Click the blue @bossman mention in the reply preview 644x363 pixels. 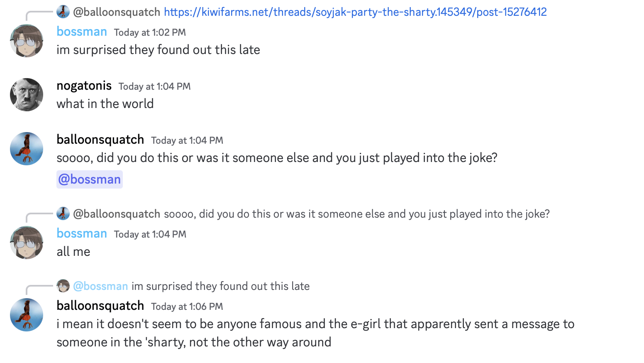(100, 286)
